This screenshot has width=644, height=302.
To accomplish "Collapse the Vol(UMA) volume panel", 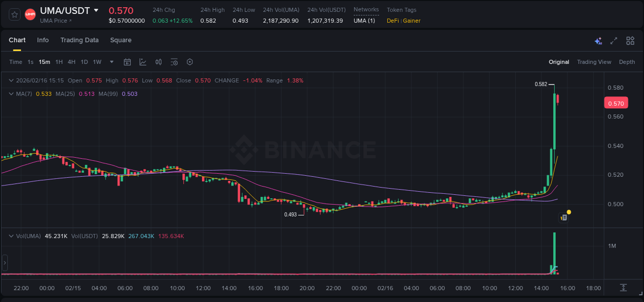I will pyautogui.click(x=11, y=236).
